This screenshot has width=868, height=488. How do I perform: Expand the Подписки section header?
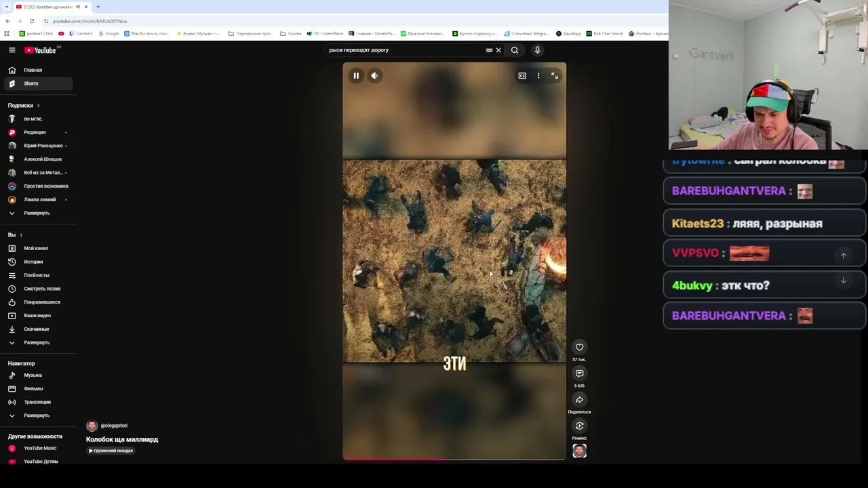[x=24, y=106]
